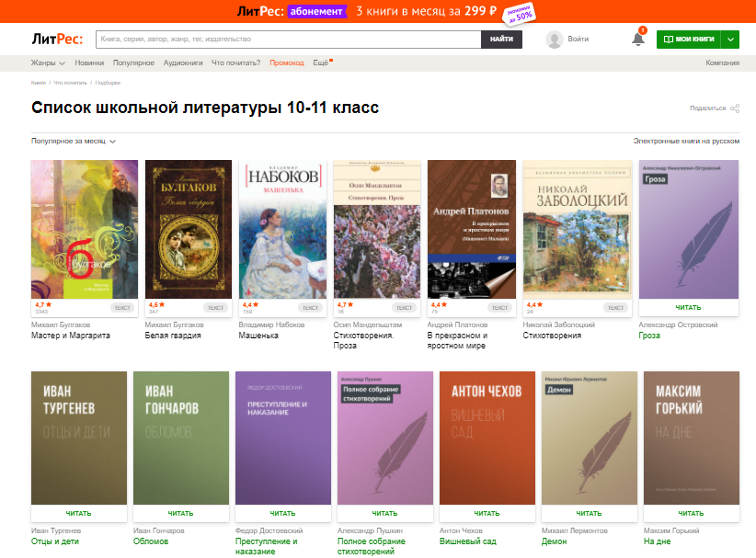Image resolution: width=756 pixels, height=558 pixels.
Task: Click Читать under Обломов cover
Action: pyautogui.click(x=181, y=513)
